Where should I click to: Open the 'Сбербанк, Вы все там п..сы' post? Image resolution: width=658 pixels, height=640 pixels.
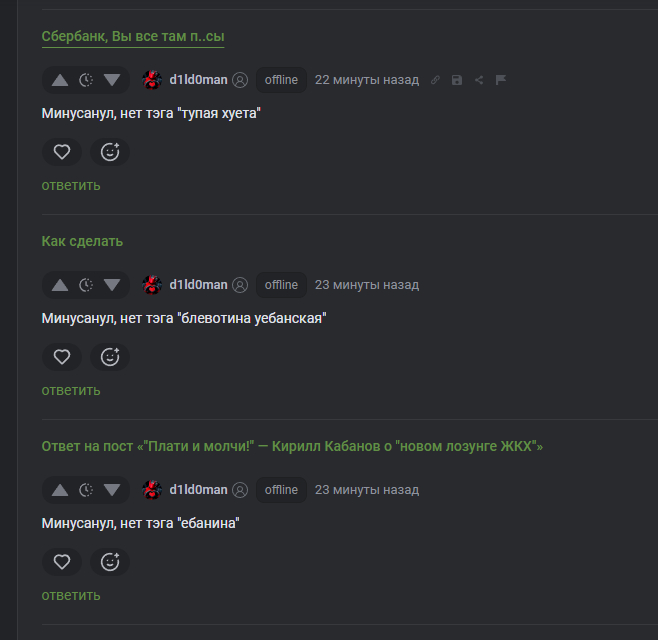(133, 36)
